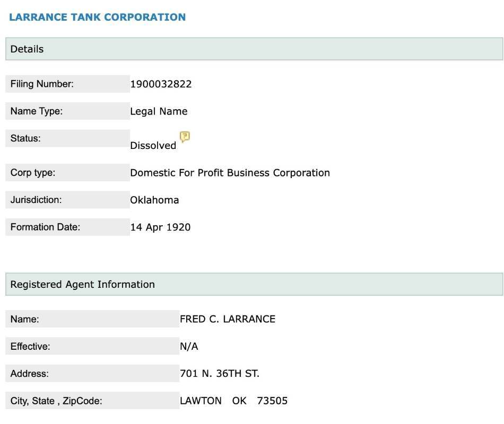Click the status help note icon

[185, 137]
